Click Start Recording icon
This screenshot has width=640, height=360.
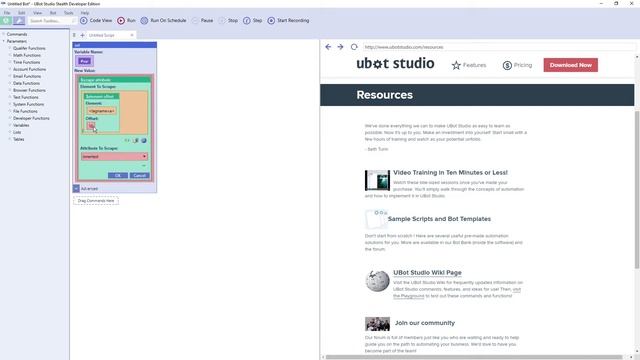pyautogui.click(x=271, y=20)
